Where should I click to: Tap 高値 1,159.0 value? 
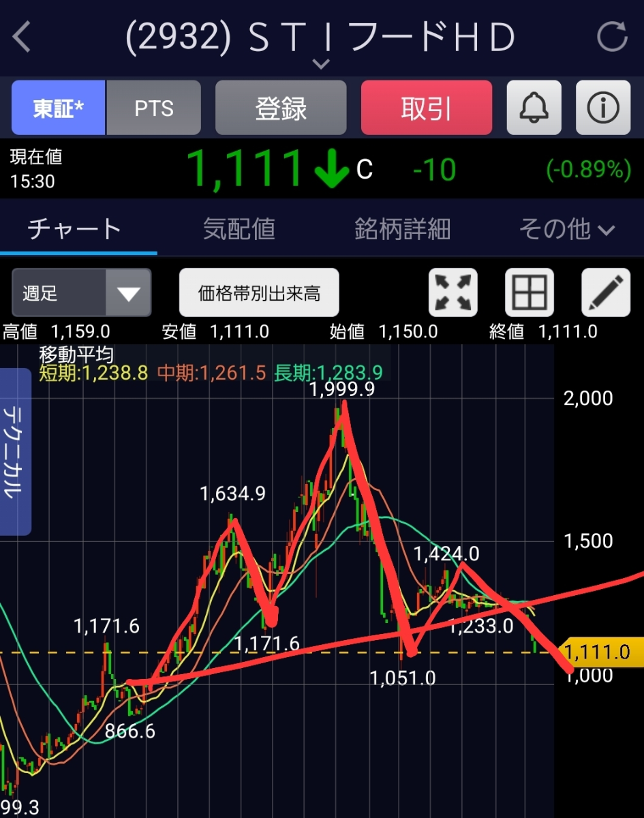(x=57, y=332)
